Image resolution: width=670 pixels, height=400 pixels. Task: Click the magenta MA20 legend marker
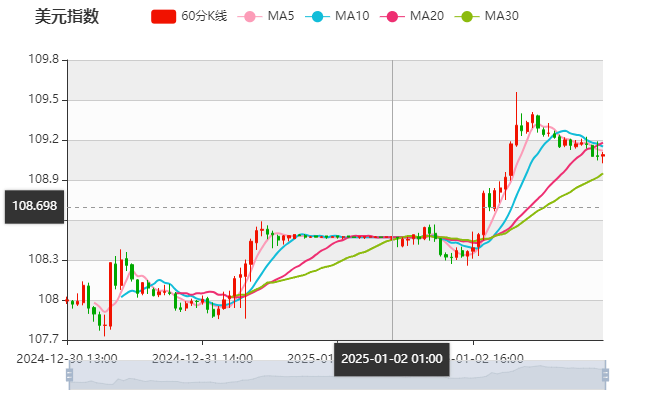tap(391, 17)
